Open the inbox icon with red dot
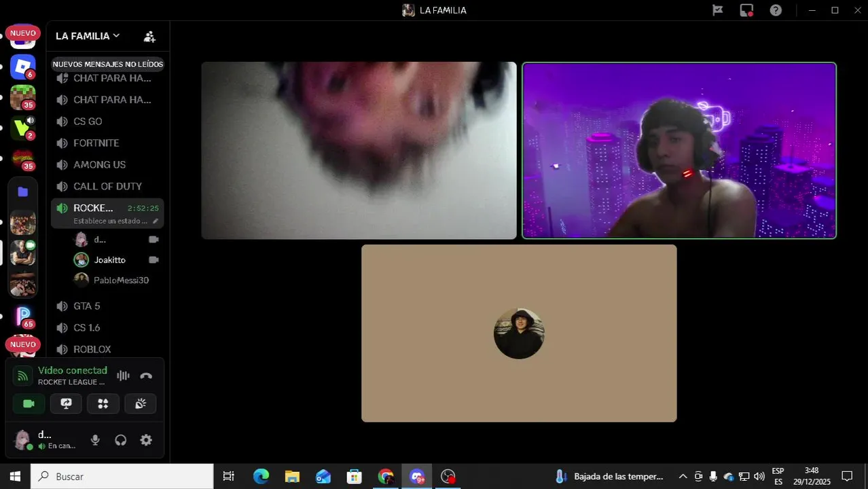Image resolution: width=868 pixels, height=489 pixels. [x=746, y=10]
